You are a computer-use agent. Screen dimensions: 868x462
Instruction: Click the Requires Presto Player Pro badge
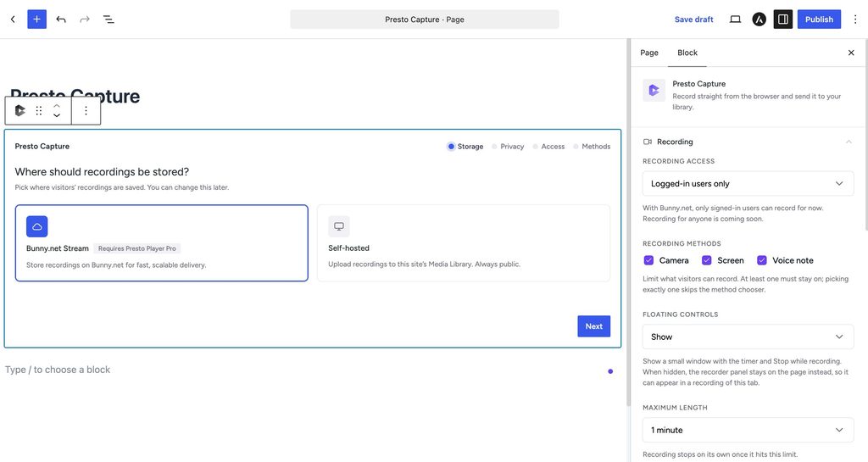tap(136, 248)
